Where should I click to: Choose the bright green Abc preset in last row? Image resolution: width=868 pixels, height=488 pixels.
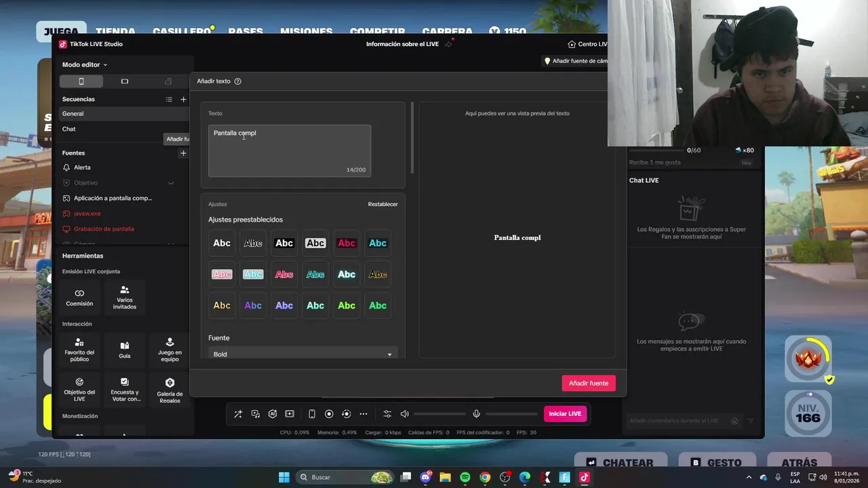[347, 306]
